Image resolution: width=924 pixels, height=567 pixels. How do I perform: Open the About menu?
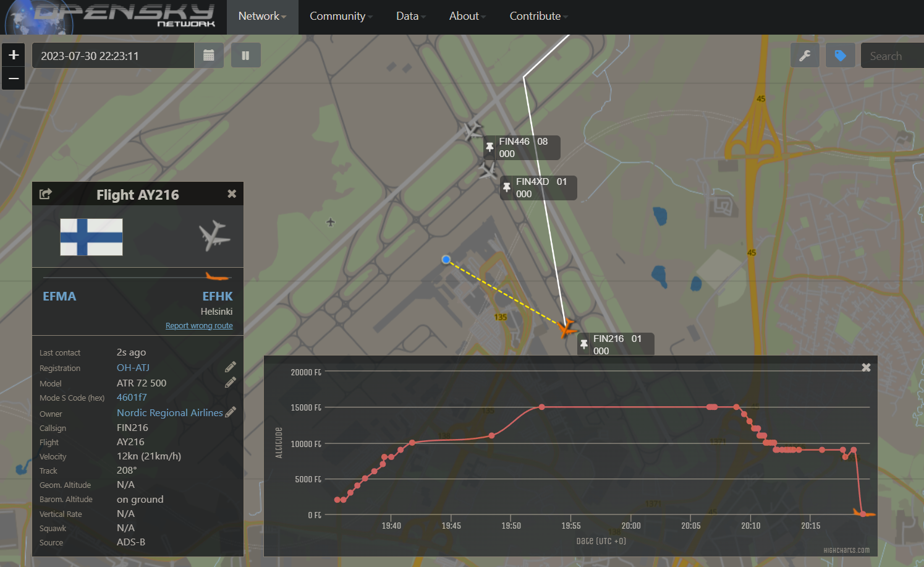tap(467, 17)
